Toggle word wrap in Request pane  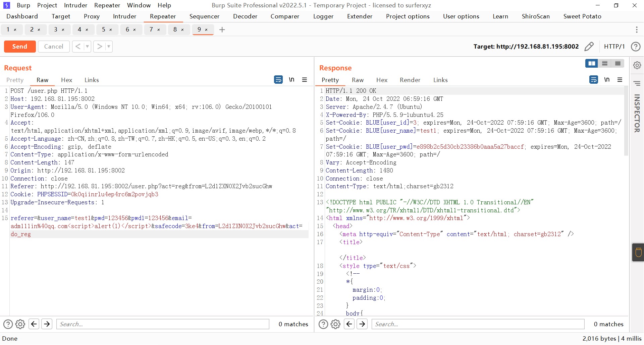278,80
